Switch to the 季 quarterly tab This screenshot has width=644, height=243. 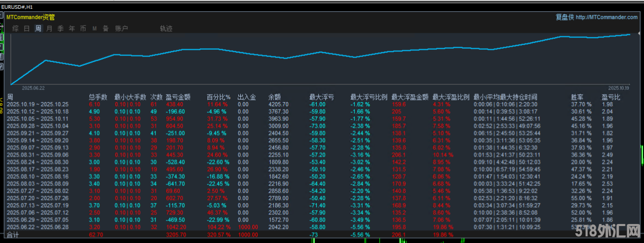[x=61, y=29]
